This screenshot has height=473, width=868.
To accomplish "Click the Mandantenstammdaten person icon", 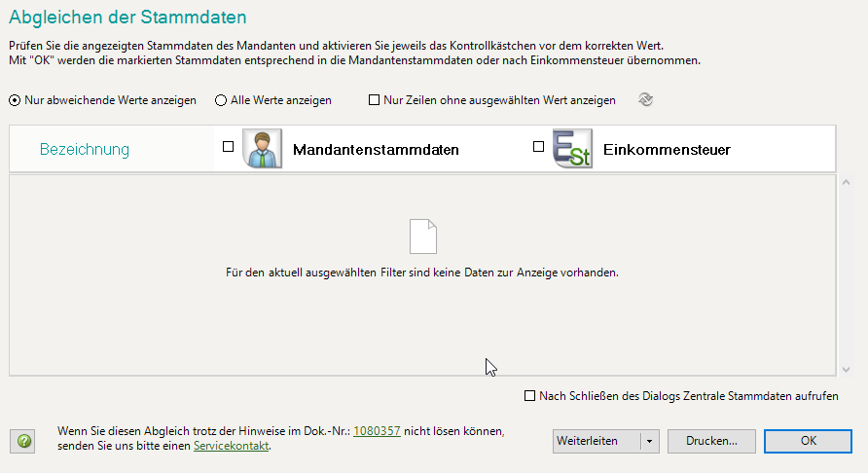I will click(x=261, y=149).
